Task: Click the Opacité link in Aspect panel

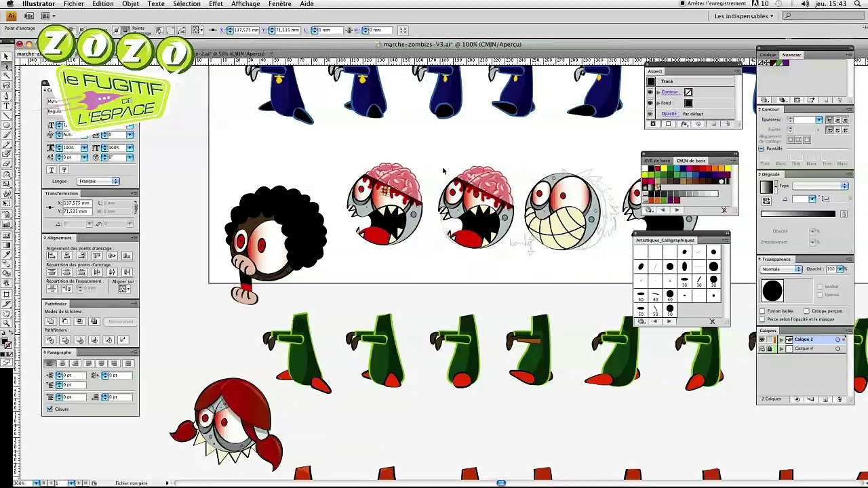Action: [669, 114]
